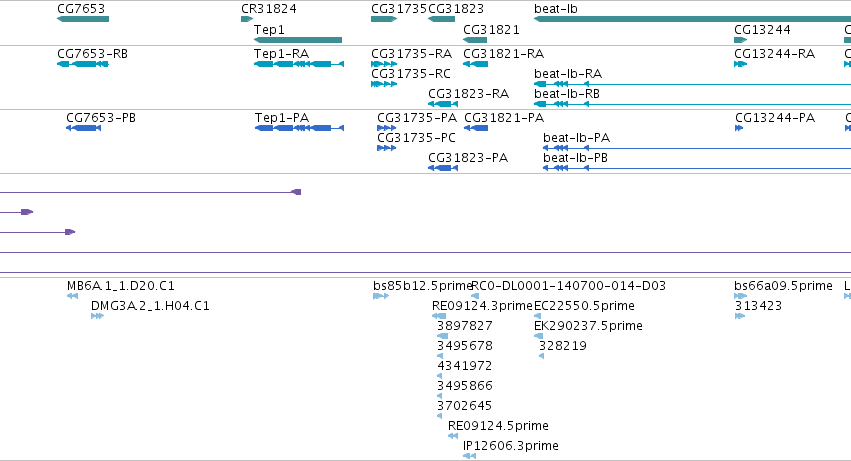This screenshot has width=851, height=461.
Task: Select transcript Tep1-RA
Action: tap(281, 54)
